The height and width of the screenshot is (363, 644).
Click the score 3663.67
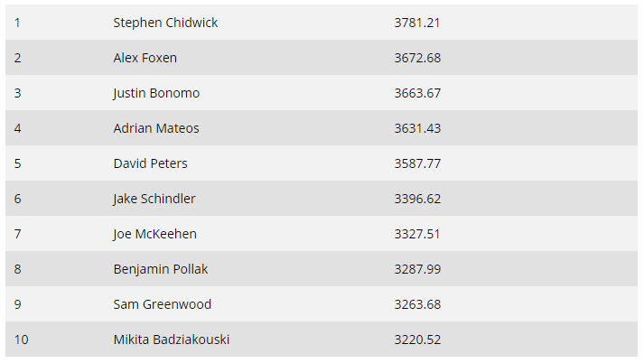click(x=417, y=93)
